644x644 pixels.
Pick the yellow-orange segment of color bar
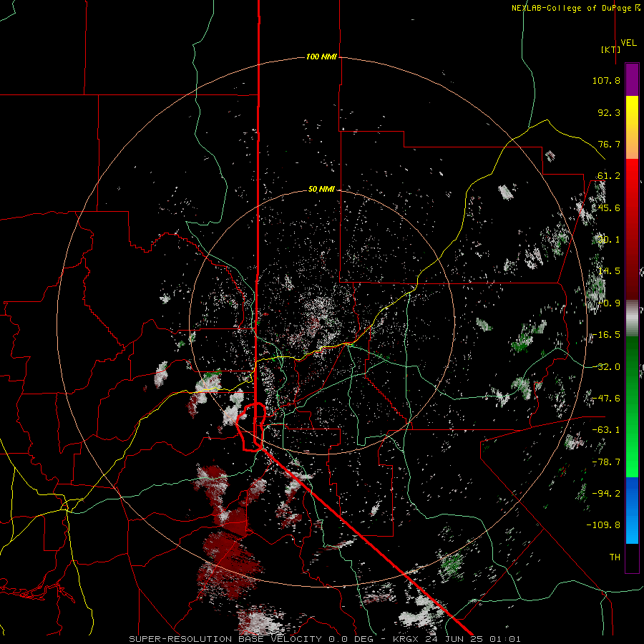632,127
